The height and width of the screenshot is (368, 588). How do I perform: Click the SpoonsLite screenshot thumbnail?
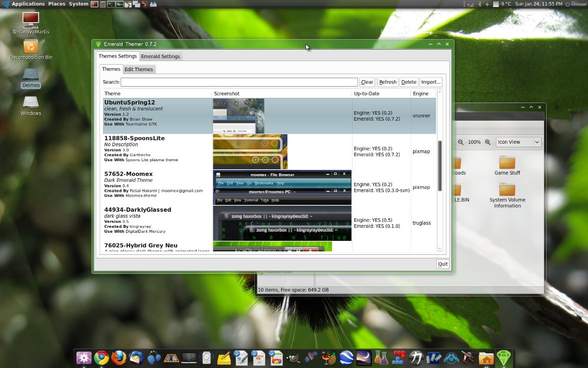point(250,152)
